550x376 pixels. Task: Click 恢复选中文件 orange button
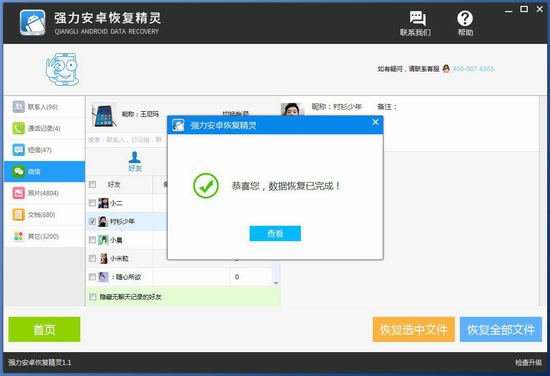414,329
